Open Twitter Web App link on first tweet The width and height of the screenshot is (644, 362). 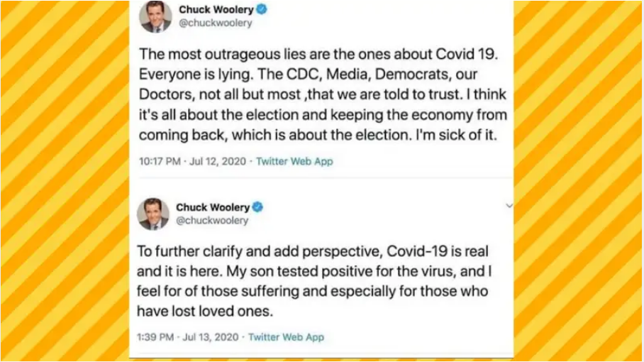[294, 161]
